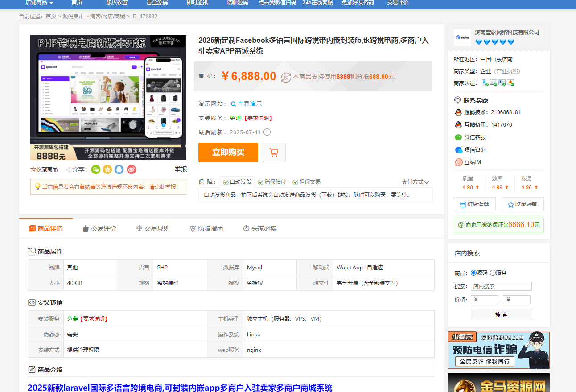
Task: Click the 店内搜索 input field
Action: [501, 286]
